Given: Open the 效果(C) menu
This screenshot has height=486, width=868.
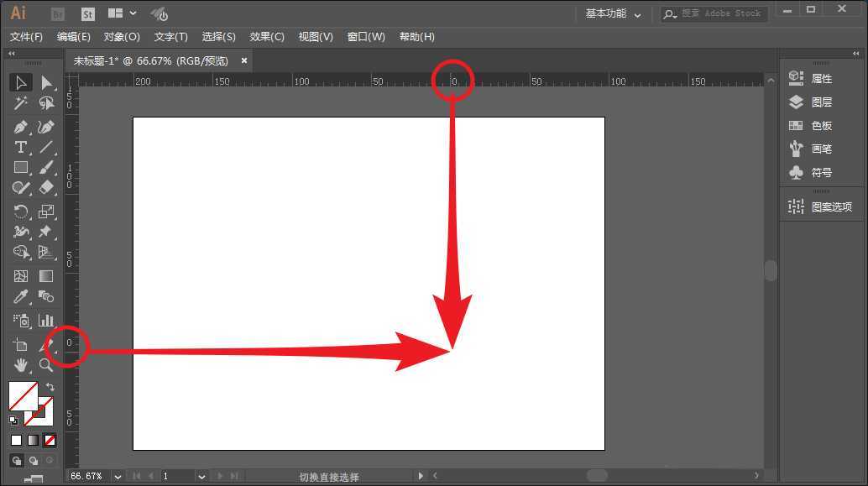Looking at the screenshot, I should coord(267,37).
